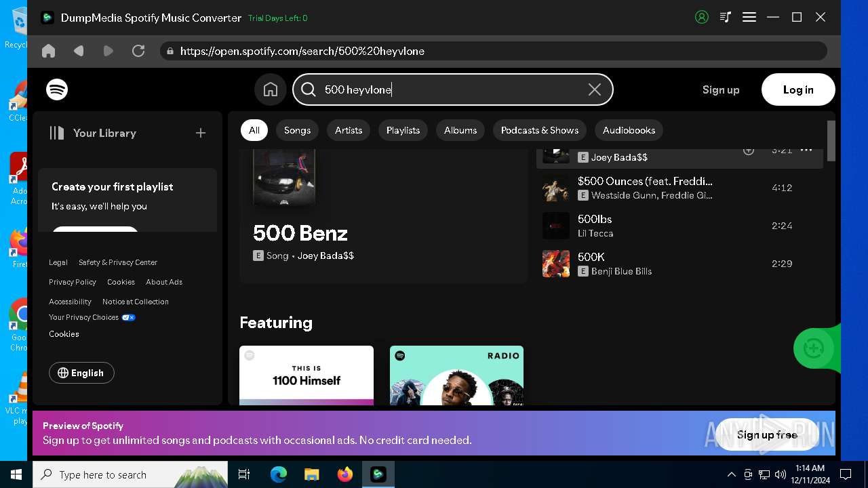The height and width of the screenshot is (488, 868).
Task: Click 500lbs album thumbnail
Action: point(556,226)
